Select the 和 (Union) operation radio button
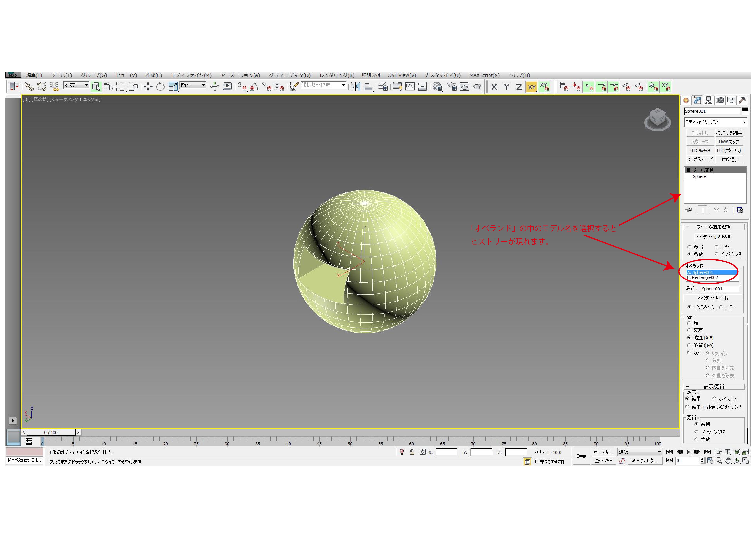756x538 pixels. [x=689, y=323]
